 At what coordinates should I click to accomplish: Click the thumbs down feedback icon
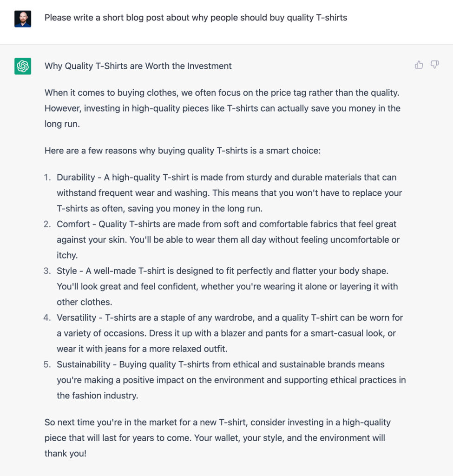coord(434,65)
